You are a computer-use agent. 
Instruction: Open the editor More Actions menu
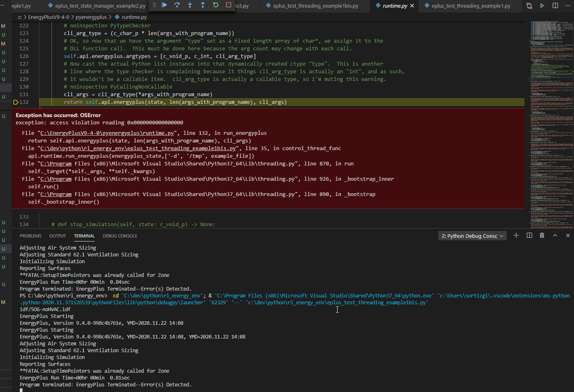click(568, 6)
